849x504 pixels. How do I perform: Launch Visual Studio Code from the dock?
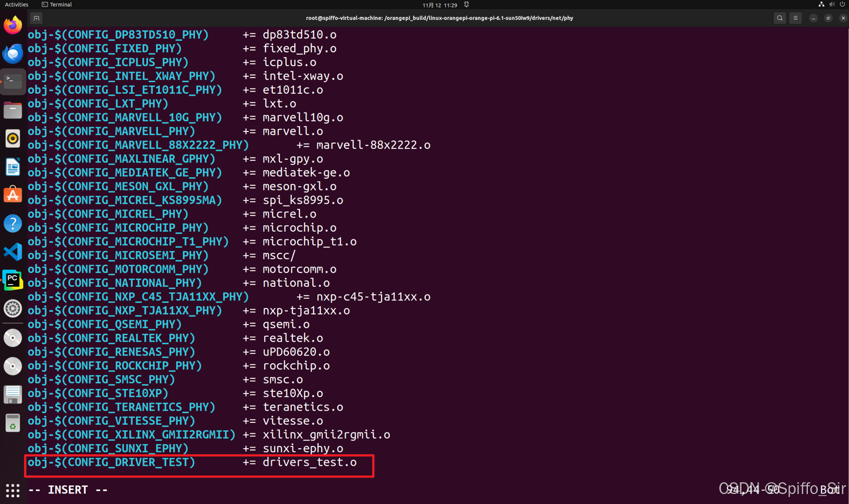pyautogui.click(x=12, y=252)
